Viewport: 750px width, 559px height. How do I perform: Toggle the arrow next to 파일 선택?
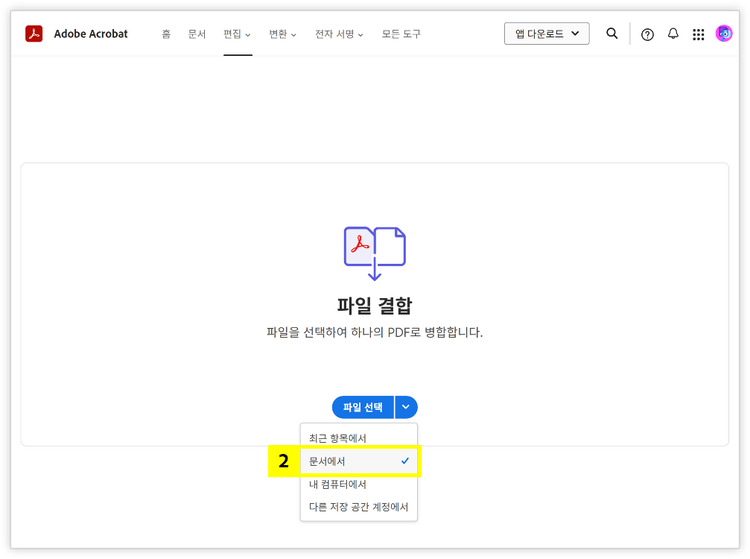click(x=406, y=407)
